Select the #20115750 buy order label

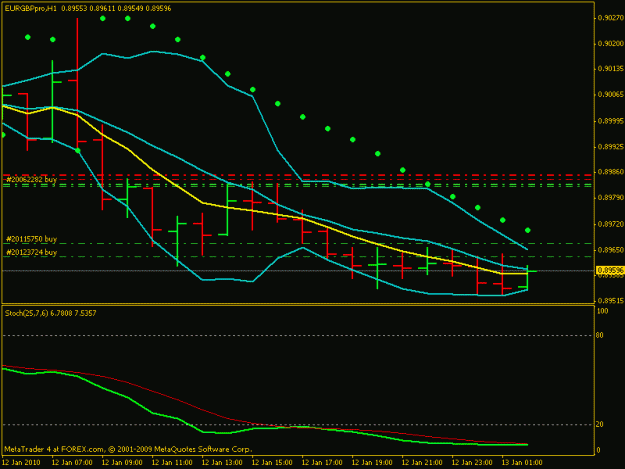pyautogui.click(x=31, y=239)
